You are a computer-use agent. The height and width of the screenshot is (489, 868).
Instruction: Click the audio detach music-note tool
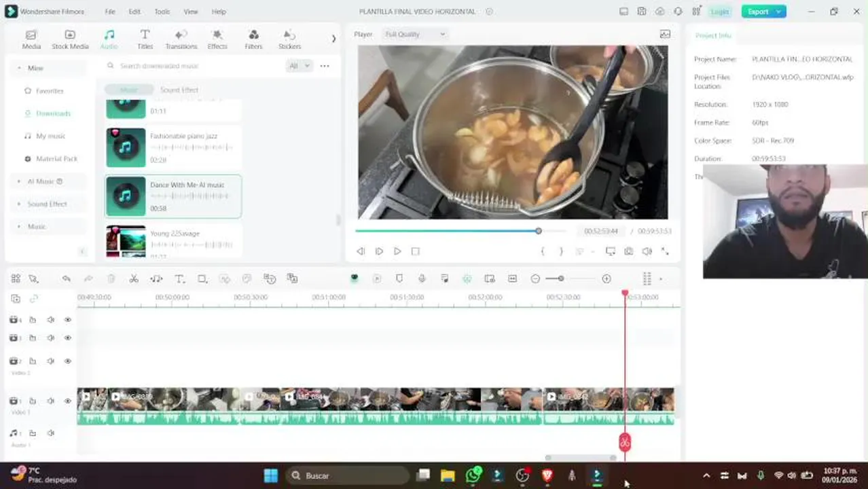click(156, 278)
